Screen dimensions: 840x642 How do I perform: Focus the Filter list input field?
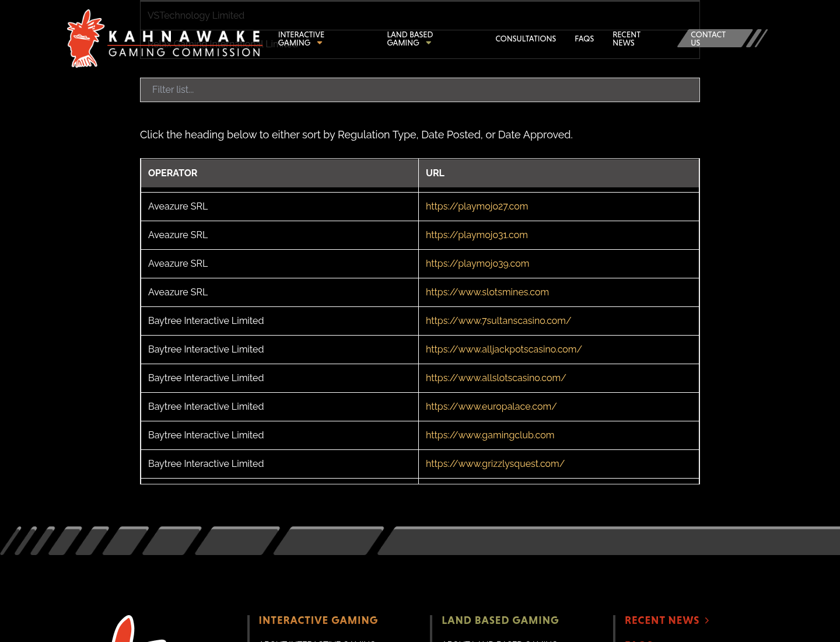(420, 90)
